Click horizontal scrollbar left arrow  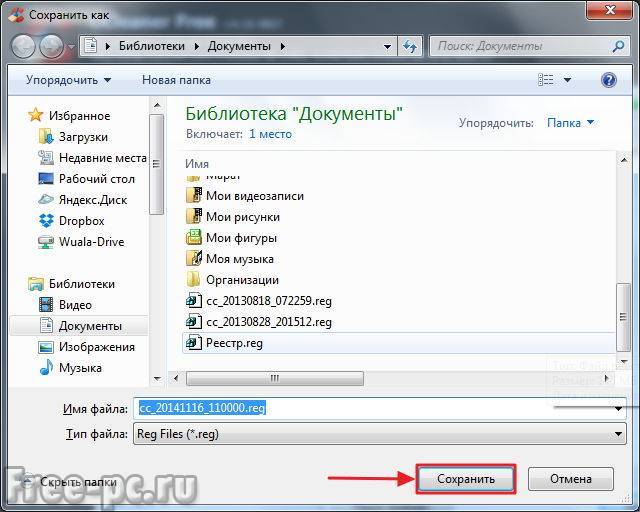click(176, 378)
